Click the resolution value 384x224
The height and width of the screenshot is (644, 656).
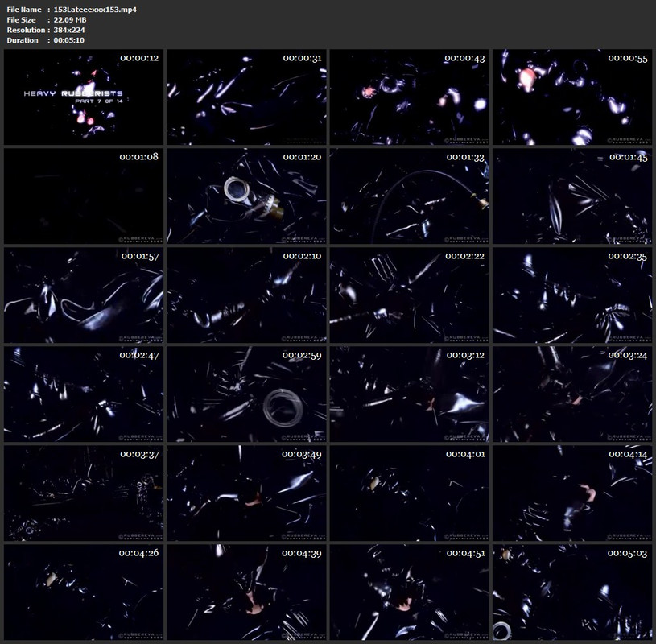tap(69, 30)
